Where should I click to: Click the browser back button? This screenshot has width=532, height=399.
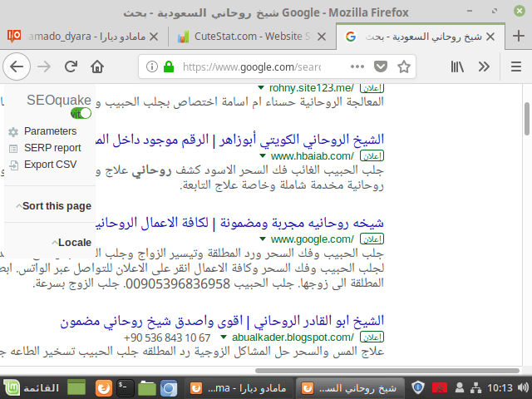17,66
